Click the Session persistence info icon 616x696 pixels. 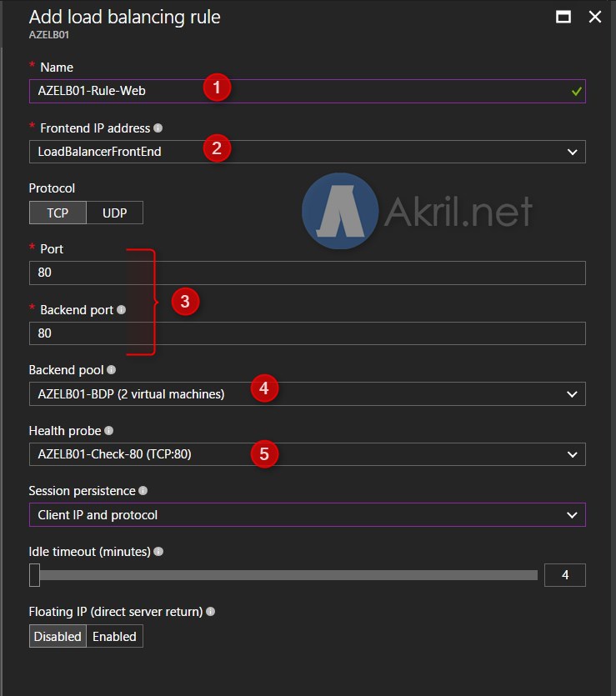tap(143, 490)
